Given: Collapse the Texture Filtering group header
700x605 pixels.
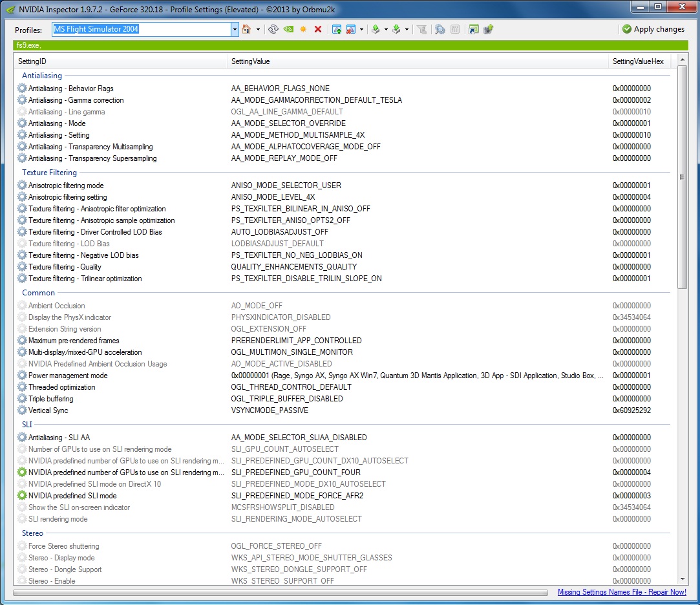Looking at the screenshot, I should tap(50, 173).
